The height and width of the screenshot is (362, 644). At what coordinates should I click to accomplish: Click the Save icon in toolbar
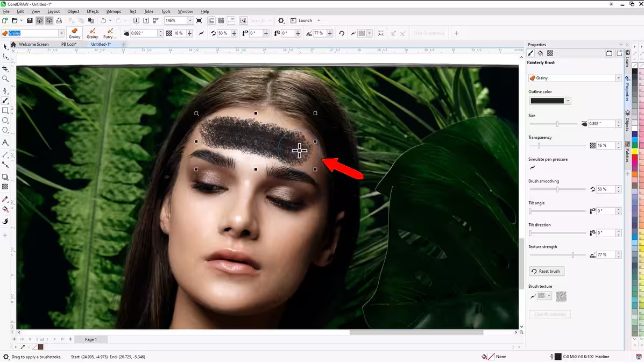[x=30, y=20]
